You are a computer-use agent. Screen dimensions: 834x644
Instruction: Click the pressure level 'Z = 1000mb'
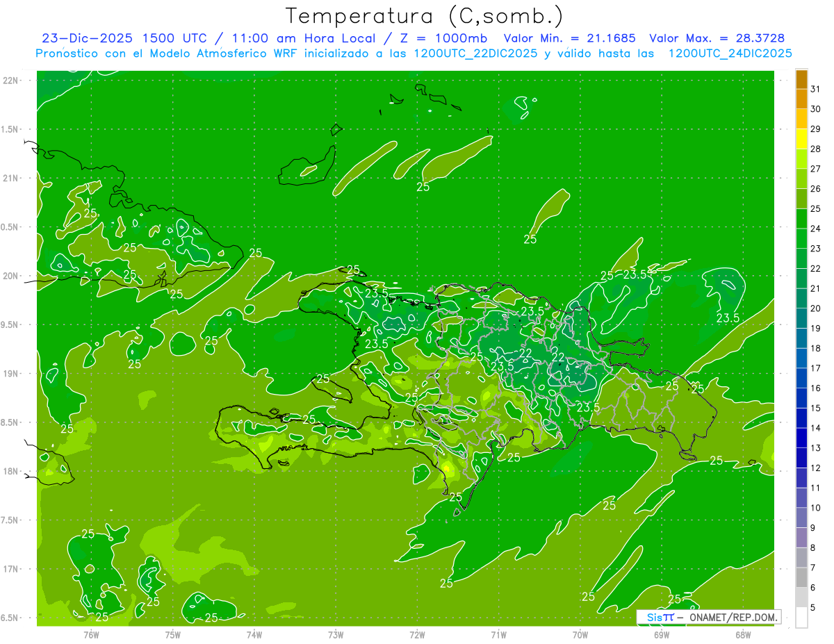[x=443, y=38]
